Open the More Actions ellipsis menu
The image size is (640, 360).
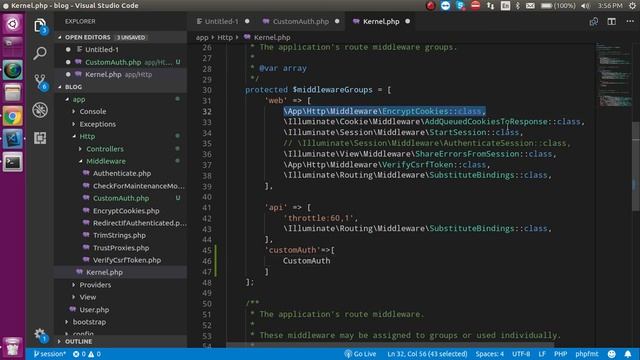(x=630, y=21)
